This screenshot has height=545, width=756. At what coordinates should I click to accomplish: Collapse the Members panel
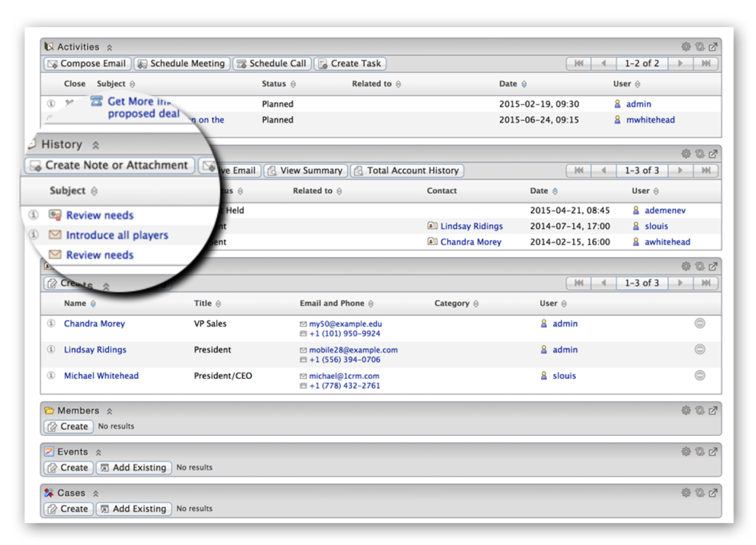pyautogui.click(x=110, y=411)
